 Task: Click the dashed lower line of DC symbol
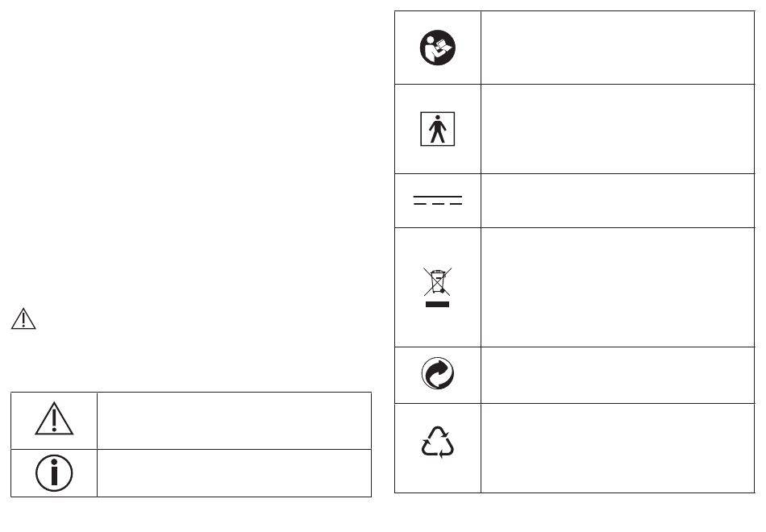(438, 204)
